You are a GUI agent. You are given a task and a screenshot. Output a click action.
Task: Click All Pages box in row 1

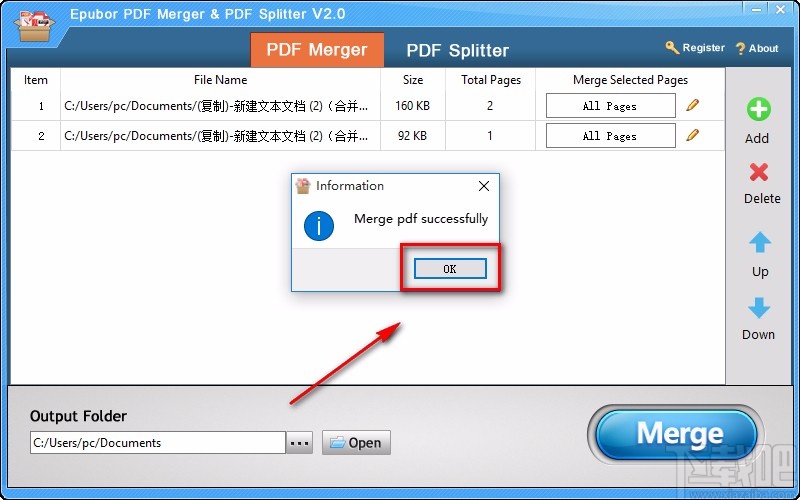[x=610, y=106]
